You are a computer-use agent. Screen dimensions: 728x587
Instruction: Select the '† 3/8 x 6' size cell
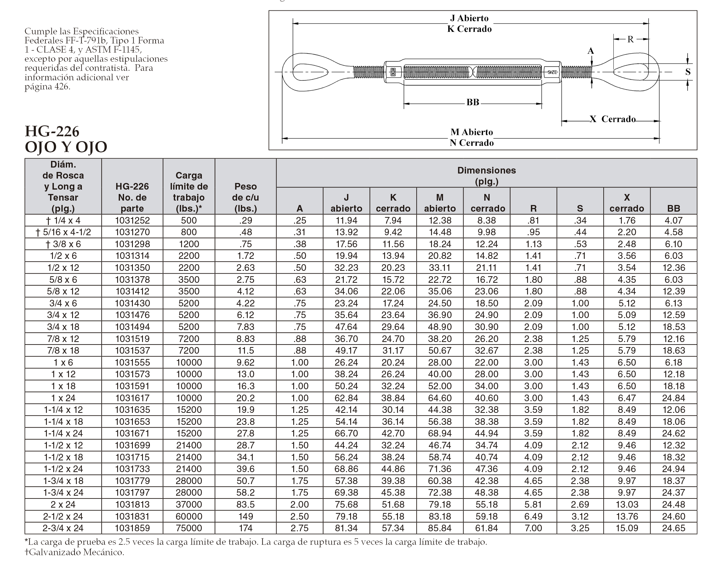pyautogui.click(x=63, y=244)
